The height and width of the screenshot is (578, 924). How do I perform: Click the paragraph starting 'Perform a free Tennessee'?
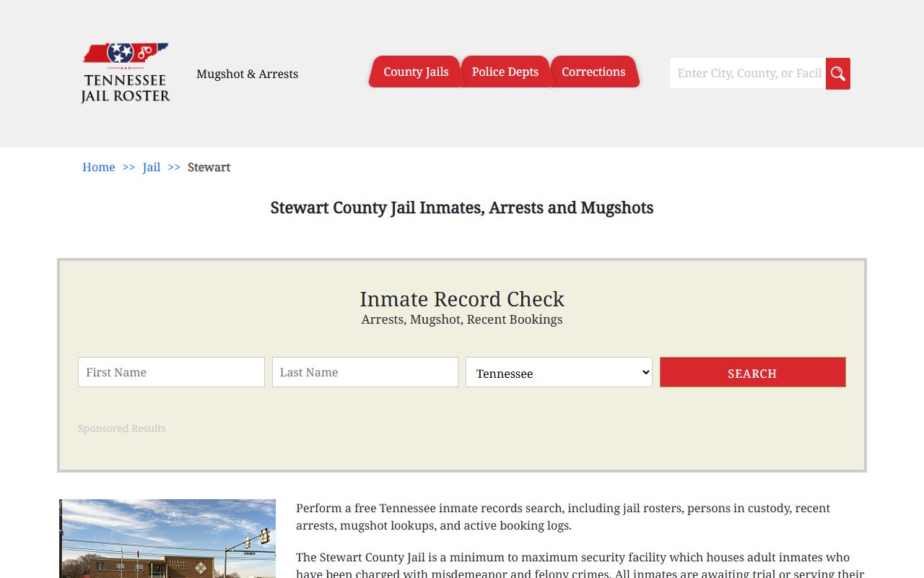coord(563,517)
